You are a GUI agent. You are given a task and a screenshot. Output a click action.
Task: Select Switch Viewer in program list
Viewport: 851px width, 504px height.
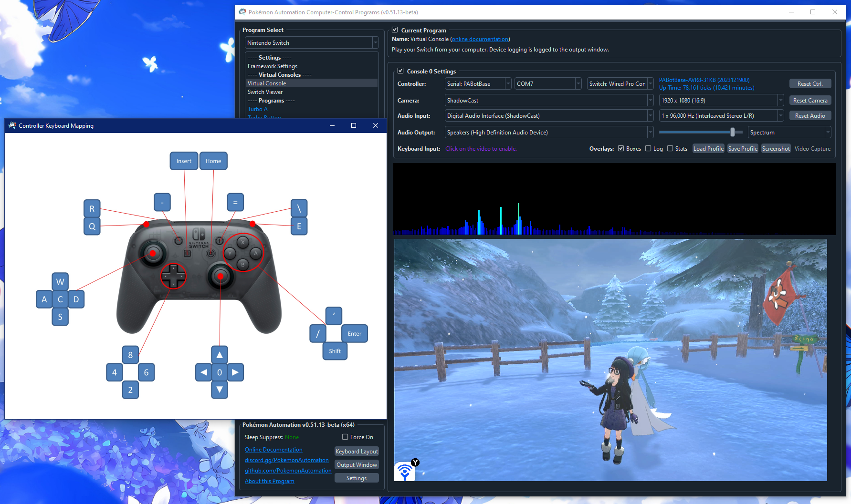pos(265,92)
